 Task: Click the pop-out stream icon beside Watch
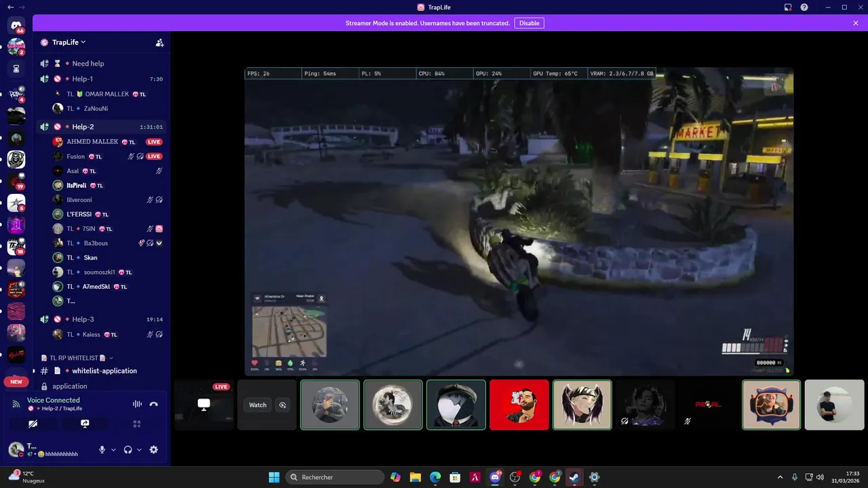(283, 405)
